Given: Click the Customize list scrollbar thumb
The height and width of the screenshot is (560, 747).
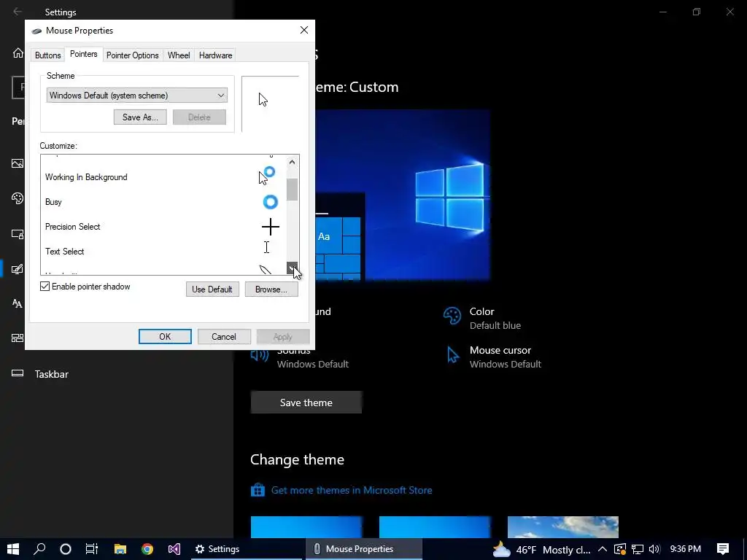Looking at the screenshot, I should (292, 190).
